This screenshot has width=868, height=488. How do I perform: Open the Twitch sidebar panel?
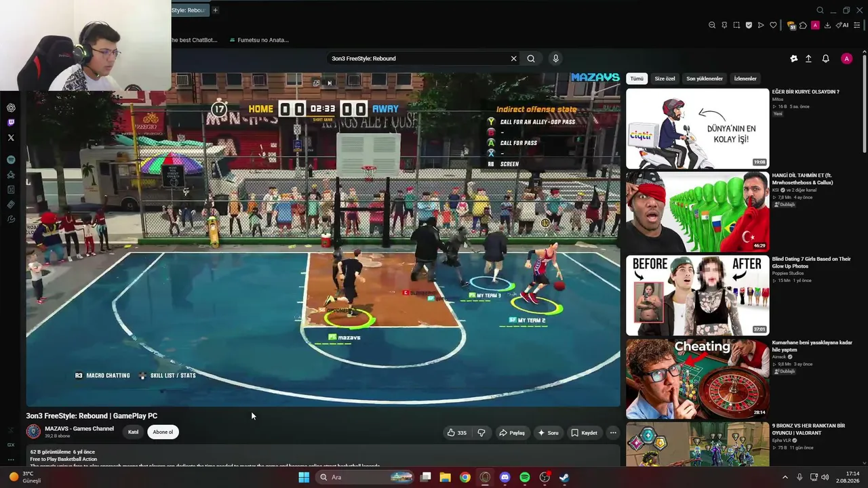click(11, 123)
